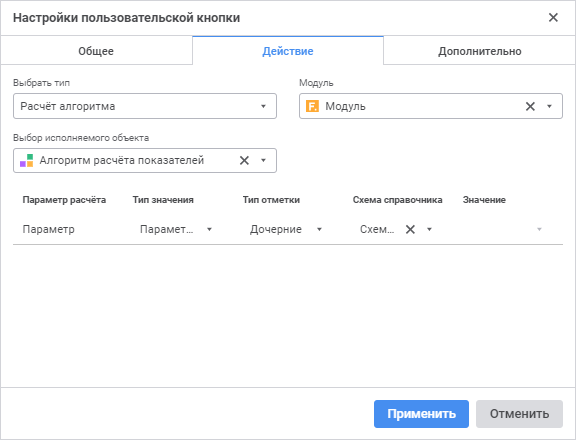
Task: Click the colored algorithm blocks icon
Action: [26, 161]
